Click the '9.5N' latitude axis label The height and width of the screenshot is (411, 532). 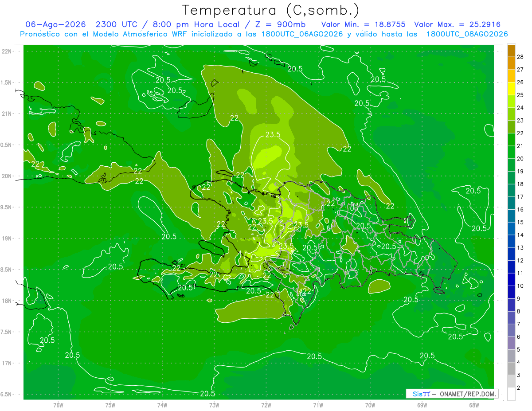pyautogui.click(x=7, y=207)
